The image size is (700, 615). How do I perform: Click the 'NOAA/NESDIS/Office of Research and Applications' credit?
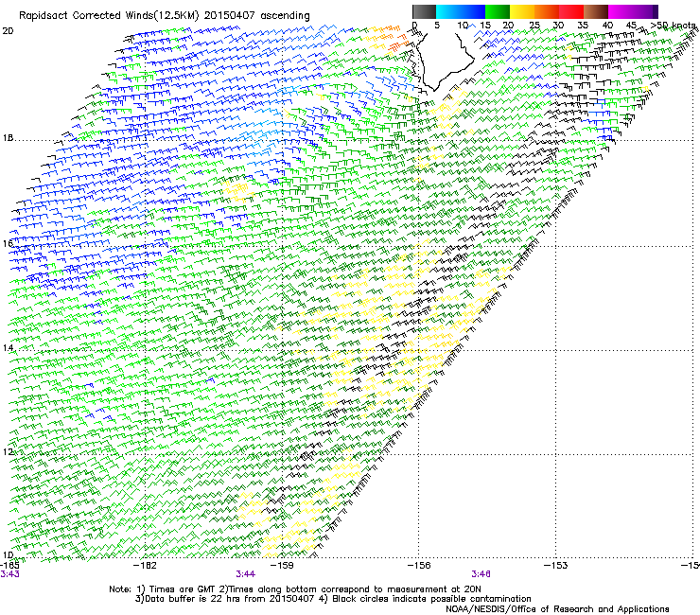tap(557, 609)
